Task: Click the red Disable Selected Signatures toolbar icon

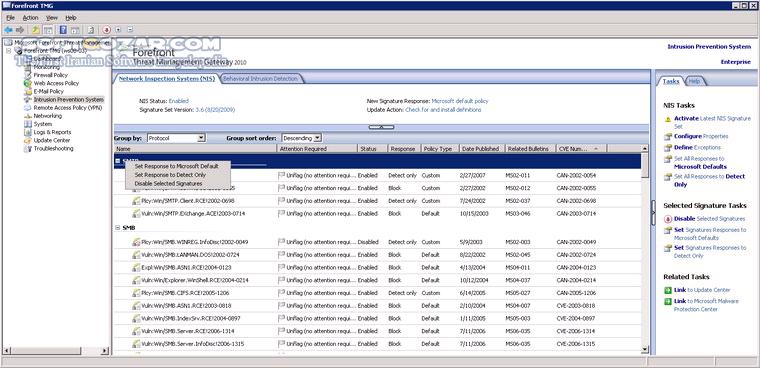Action: click(x=107, y=30)
